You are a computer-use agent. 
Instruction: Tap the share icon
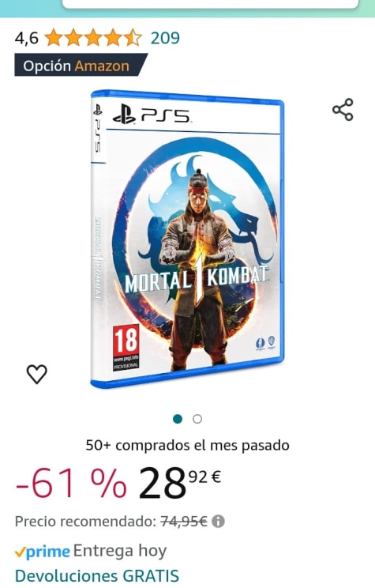(x=343, y=110)
